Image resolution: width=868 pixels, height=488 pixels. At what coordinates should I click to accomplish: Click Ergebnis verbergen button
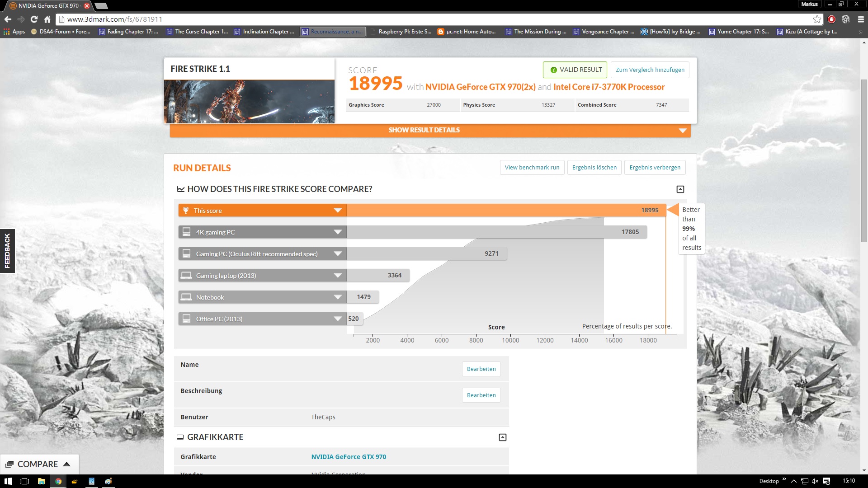(655, 167)
